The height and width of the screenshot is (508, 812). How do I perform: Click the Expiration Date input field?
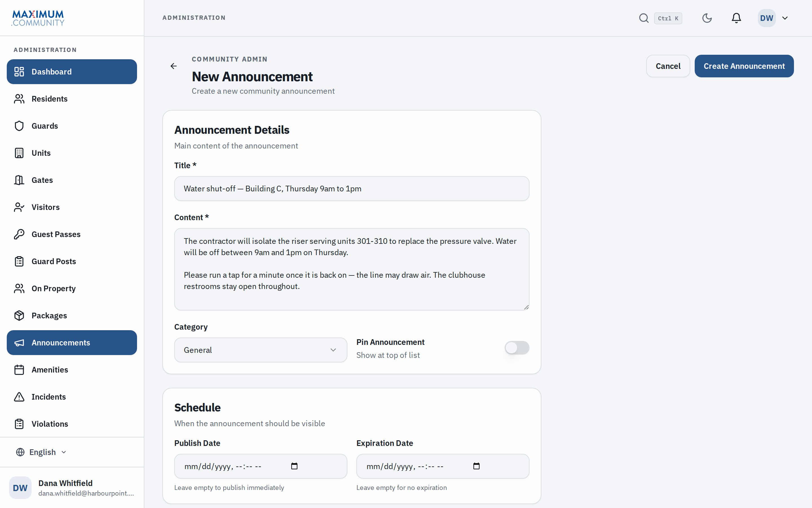[x=443, y=466]
